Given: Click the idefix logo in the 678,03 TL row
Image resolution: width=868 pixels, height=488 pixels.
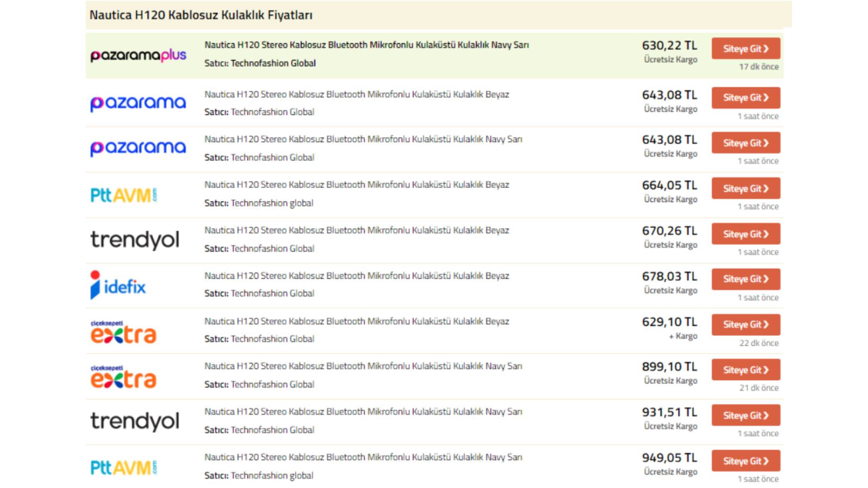Looking at the screenshot, I should click(x=118, y=285).
